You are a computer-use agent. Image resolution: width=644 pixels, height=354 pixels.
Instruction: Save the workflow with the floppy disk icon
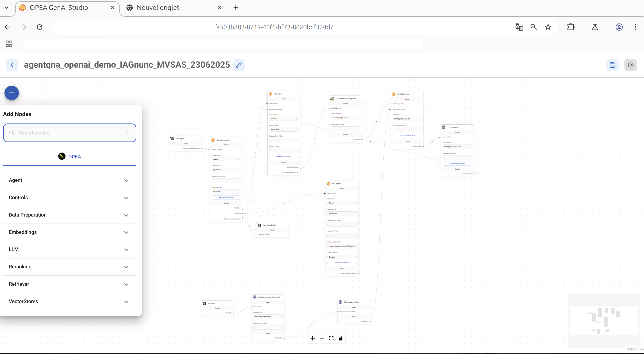[x=612, y=65]
